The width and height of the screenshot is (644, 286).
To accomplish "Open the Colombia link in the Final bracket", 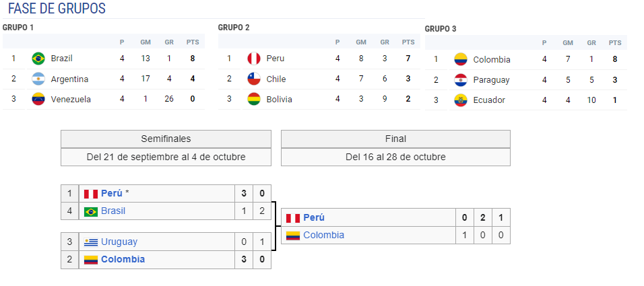I will click(323, 235).
